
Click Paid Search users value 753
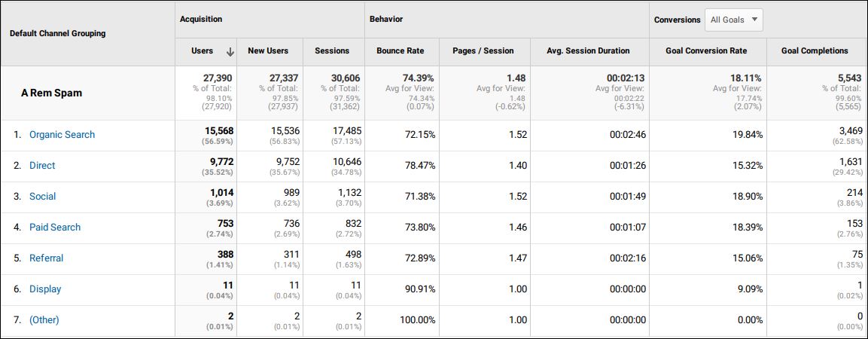pos(225,223)
